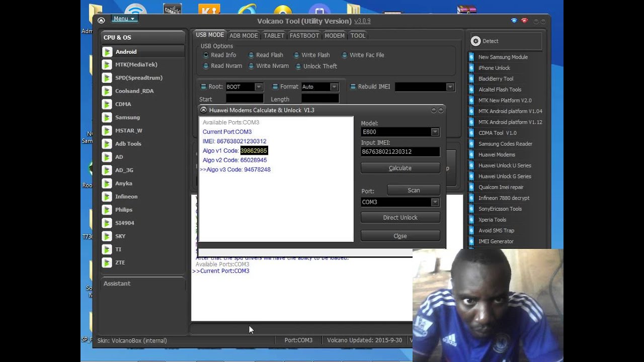
Task: Enable Rebuild IMEI checkbox
Action: click(x=353, y=86)
